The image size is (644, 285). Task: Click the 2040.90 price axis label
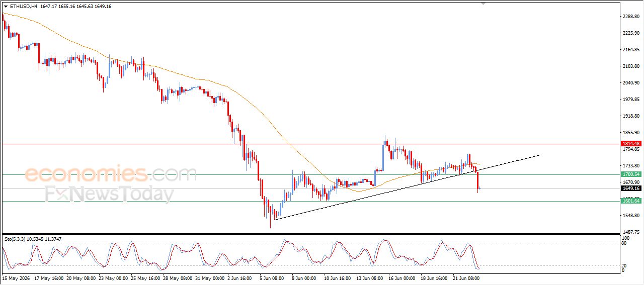631,83
